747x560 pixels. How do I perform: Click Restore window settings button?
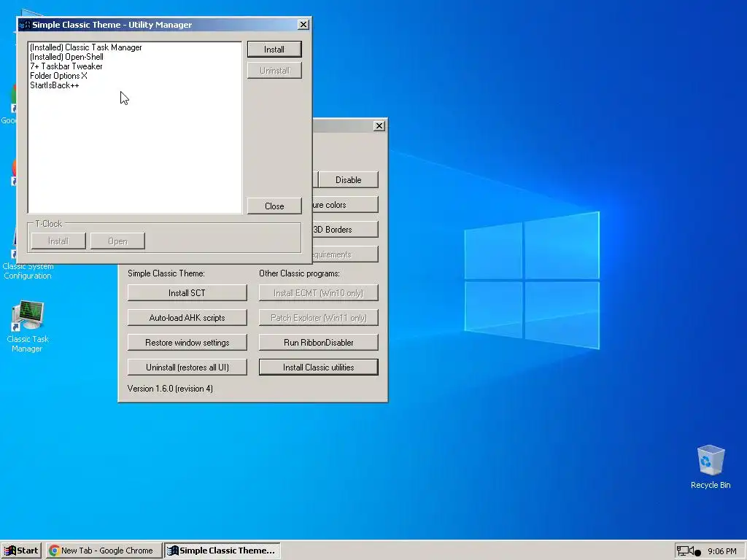187,343
